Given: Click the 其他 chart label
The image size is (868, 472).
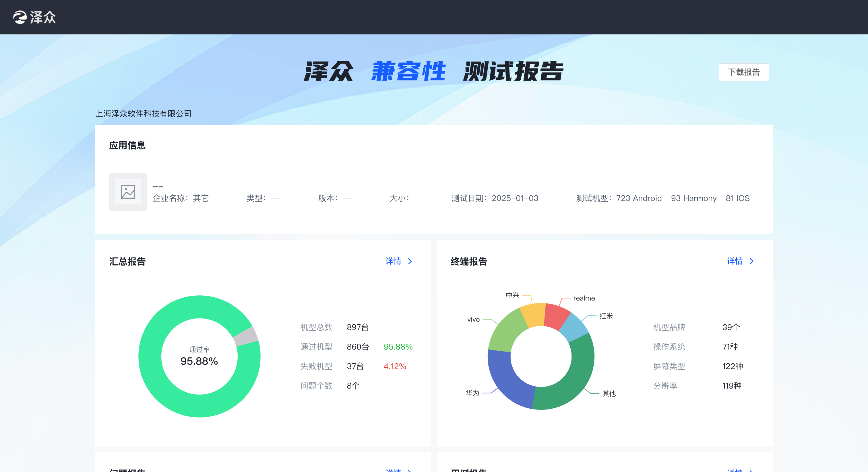Looking at the screenshot, I should pyautogui.click(x=609, y=393).
